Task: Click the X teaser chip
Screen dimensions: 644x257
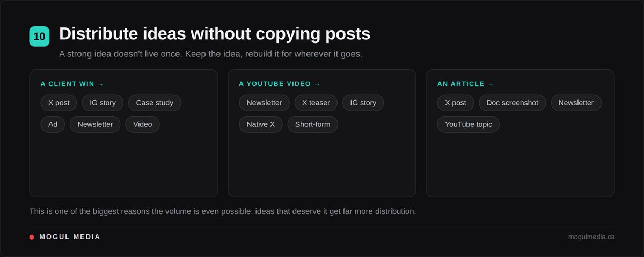Action: [x=316, y=103]
